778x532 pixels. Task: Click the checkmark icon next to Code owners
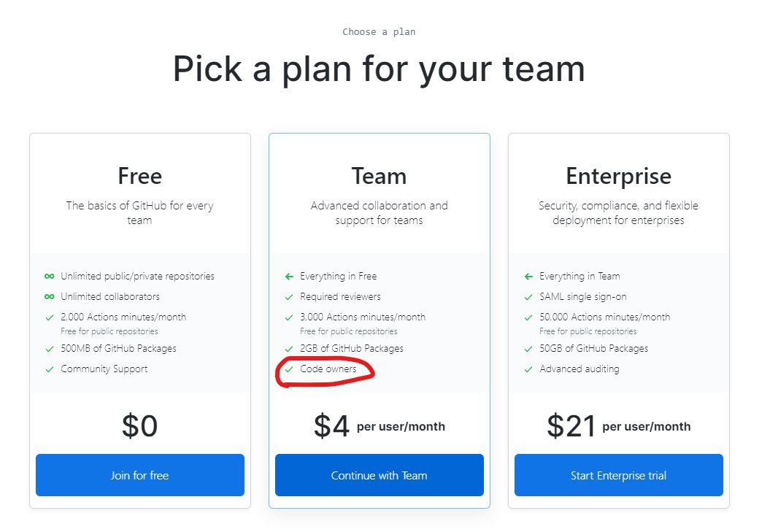(x=289, y=369)
